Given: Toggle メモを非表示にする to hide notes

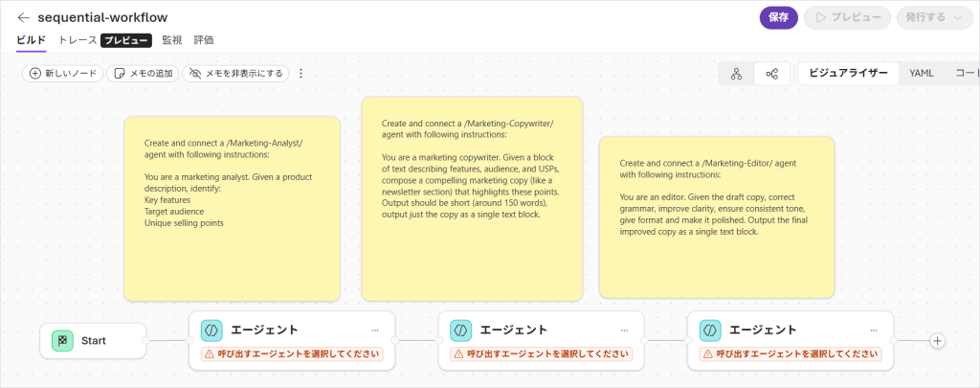Looking at the screenshot, I should (235, 74).
